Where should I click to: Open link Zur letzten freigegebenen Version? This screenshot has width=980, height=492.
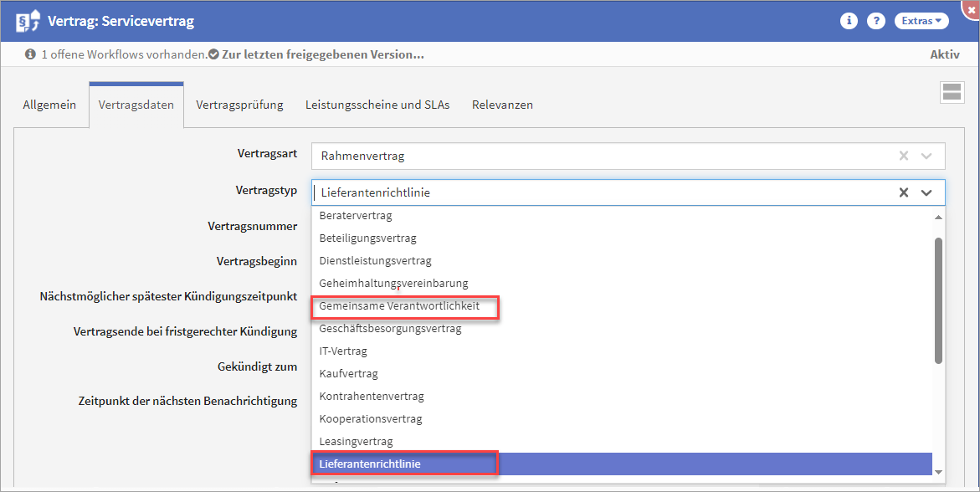(x=322, y=54)
